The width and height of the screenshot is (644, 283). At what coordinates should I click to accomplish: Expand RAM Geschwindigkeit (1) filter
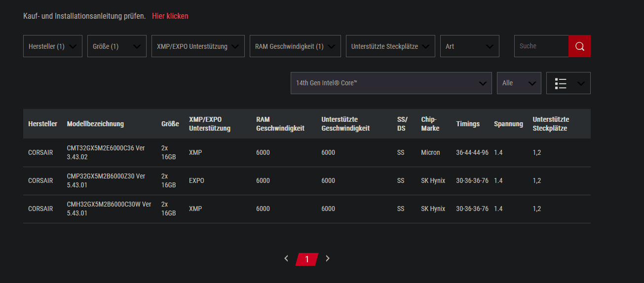pos(295,46)
